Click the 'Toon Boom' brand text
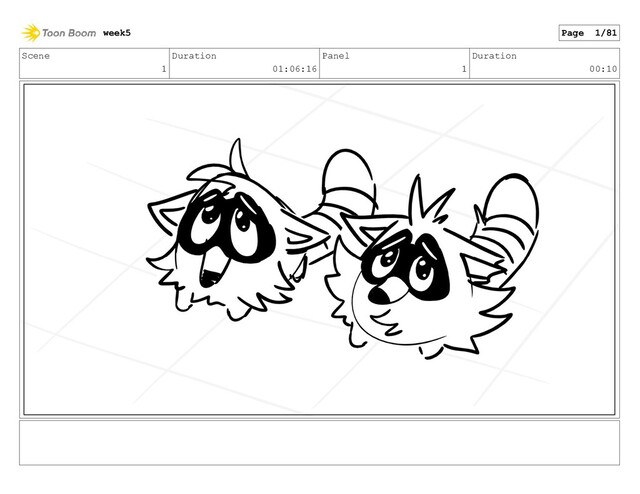The image size is (640, 494). pyautogui.click(x=69, y=33)
